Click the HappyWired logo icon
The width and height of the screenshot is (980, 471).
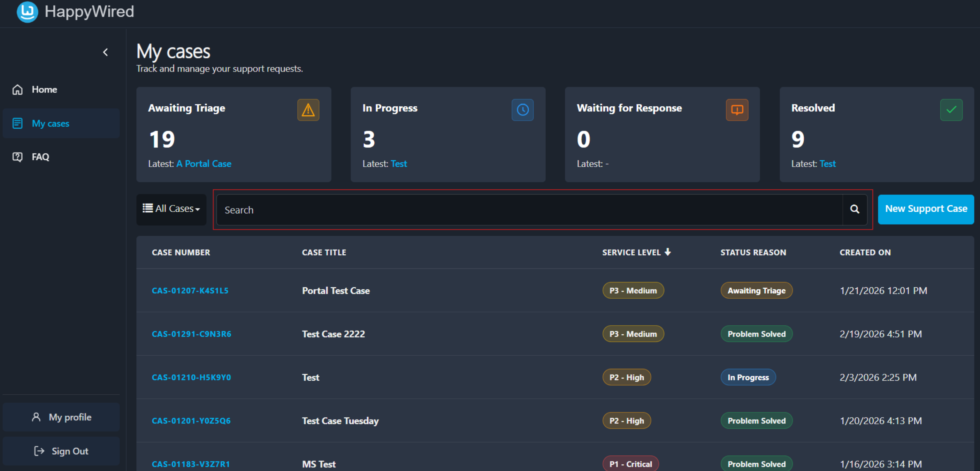click(x=28, y=12)
